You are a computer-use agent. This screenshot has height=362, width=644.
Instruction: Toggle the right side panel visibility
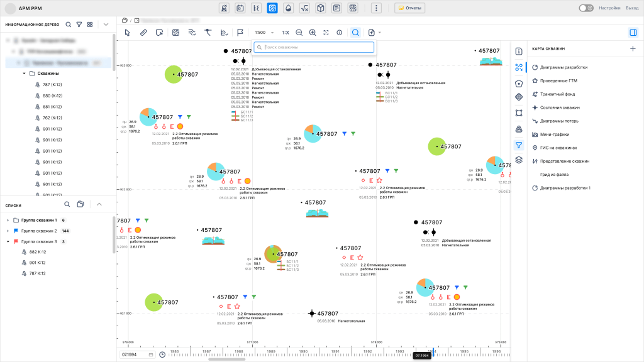click(633, 32)
